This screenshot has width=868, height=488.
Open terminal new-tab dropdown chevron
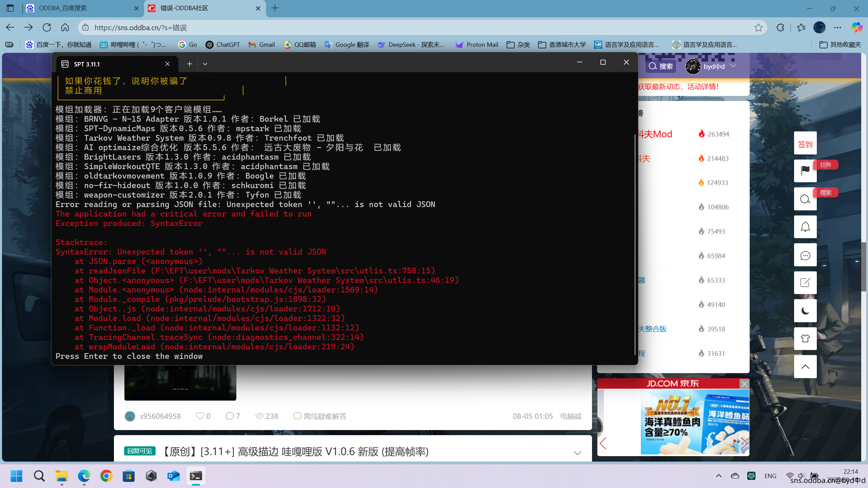coord(205,64)
